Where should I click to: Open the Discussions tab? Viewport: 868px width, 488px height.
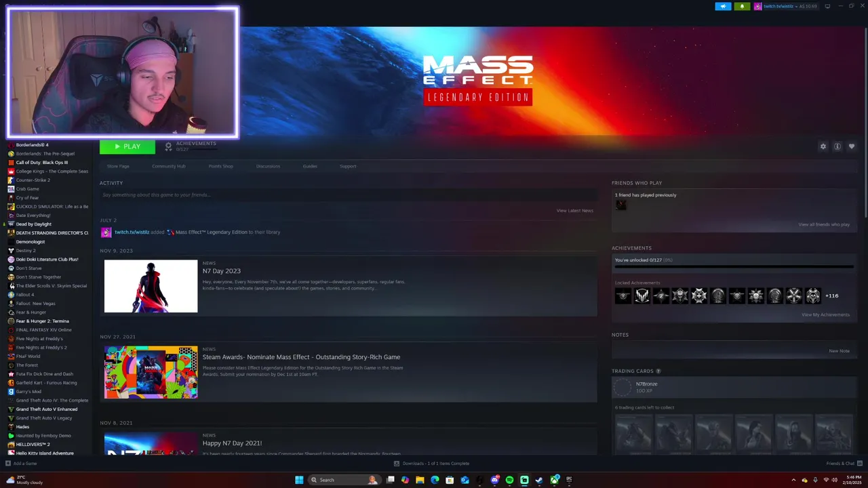tap(268, 166)
